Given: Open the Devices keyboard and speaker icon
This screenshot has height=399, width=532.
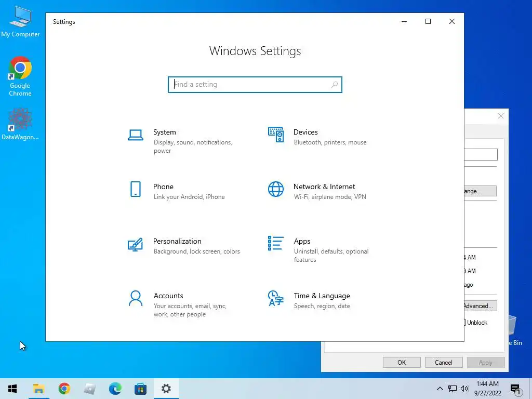Looking at the screenshot, I should 276,135.
